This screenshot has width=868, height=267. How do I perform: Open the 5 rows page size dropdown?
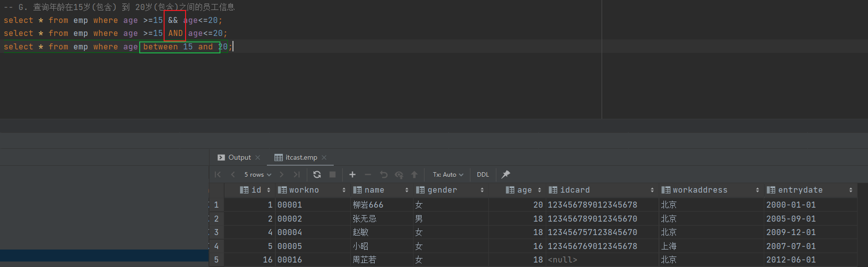tap(258, 175)
